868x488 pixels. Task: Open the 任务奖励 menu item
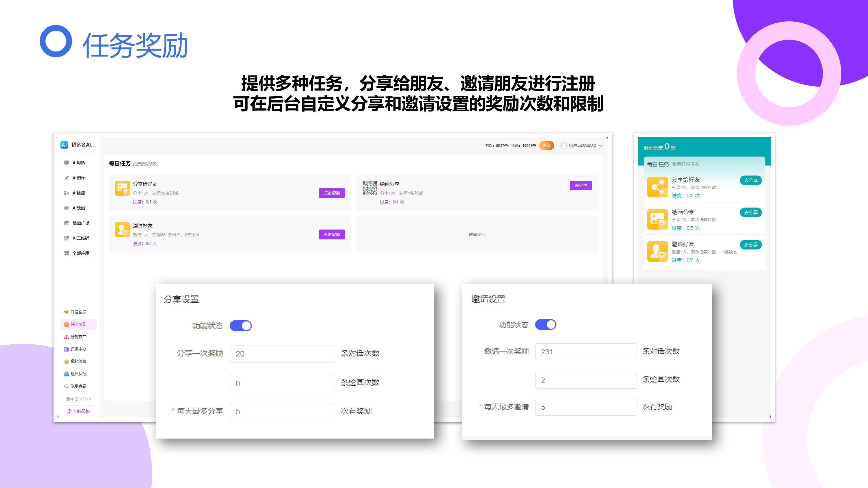pyautogui.click(x=78, y=324)
